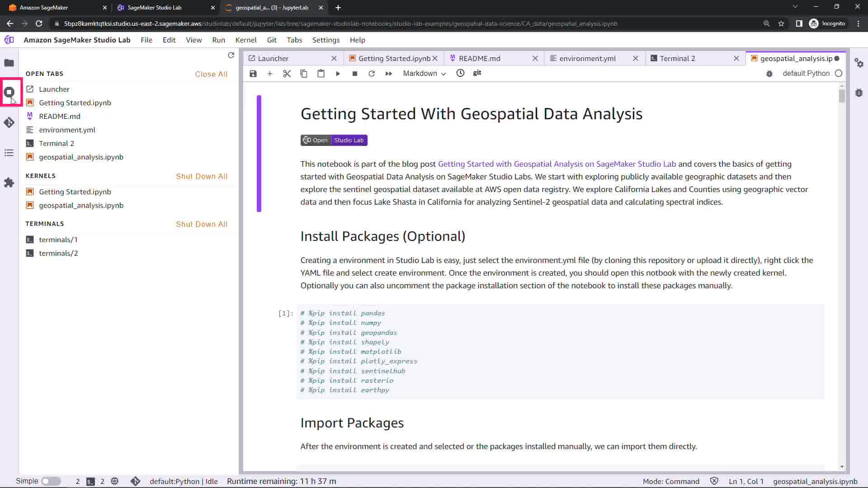Run the selected cell with the play icon
868x488 pixels.
(338, 74)
